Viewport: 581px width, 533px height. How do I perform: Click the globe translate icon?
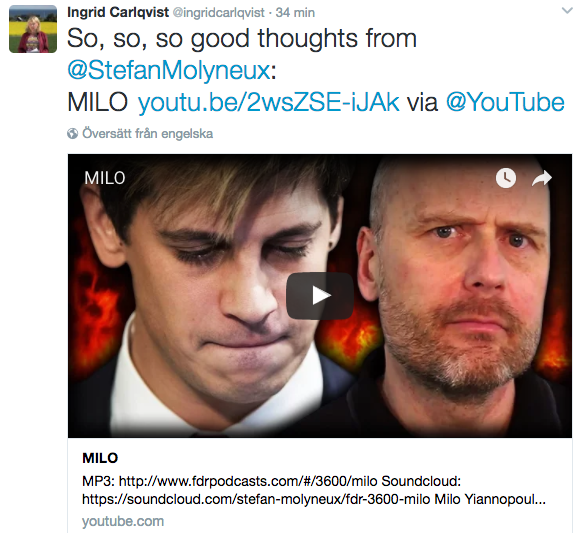[73, 133]
